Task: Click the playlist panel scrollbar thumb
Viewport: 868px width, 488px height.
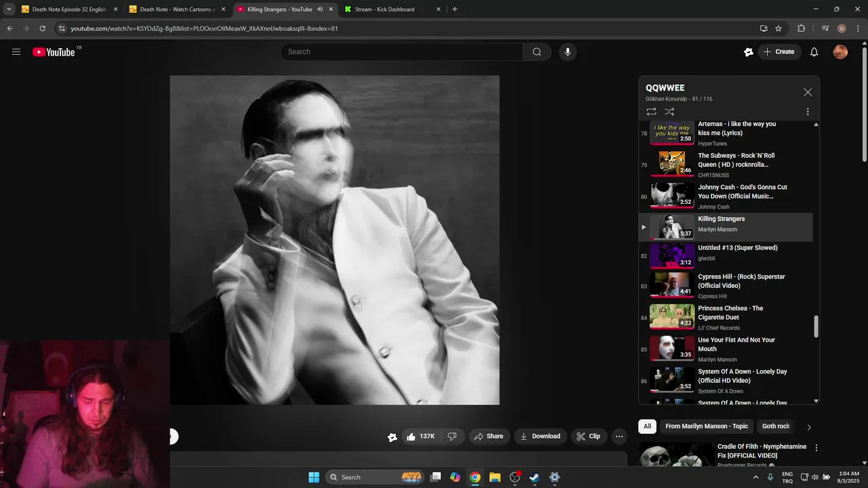Action: point(816,327)
